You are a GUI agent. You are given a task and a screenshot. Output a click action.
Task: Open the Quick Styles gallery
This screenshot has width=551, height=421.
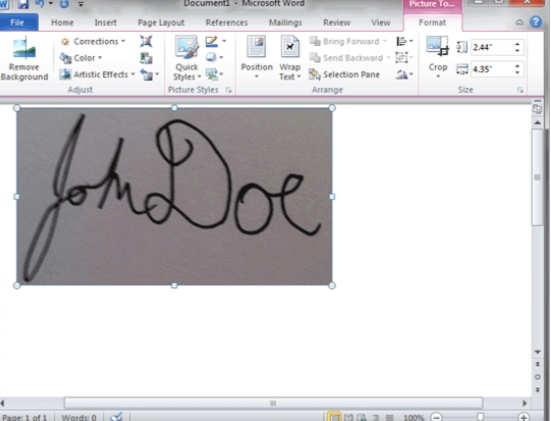coord(187,58)
